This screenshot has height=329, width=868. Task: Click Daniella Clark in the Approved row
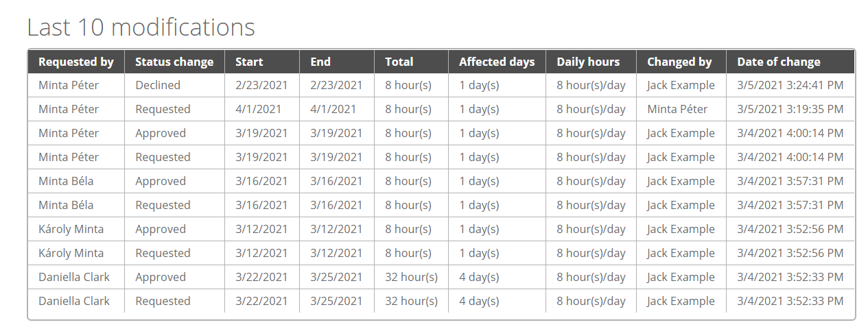click(74, 277)
